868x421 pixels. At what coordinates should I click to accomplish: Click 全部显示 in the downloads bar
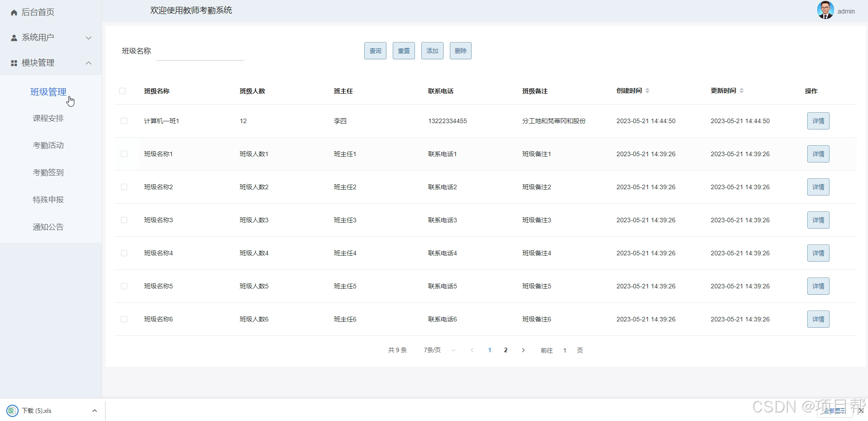[835, 411]
